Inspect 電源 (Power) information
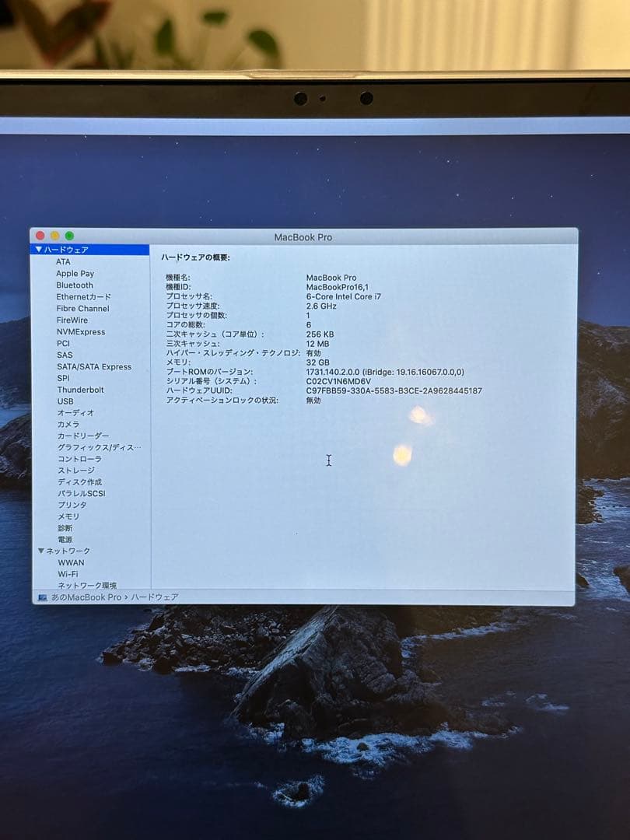The height and width of the screenshot is (840, 630). tap(65, 539)
